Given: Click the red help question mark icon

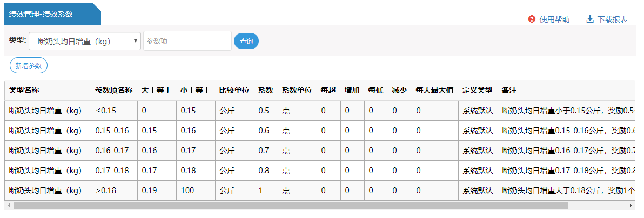Looking at the screenshot, I should (532, 19).
